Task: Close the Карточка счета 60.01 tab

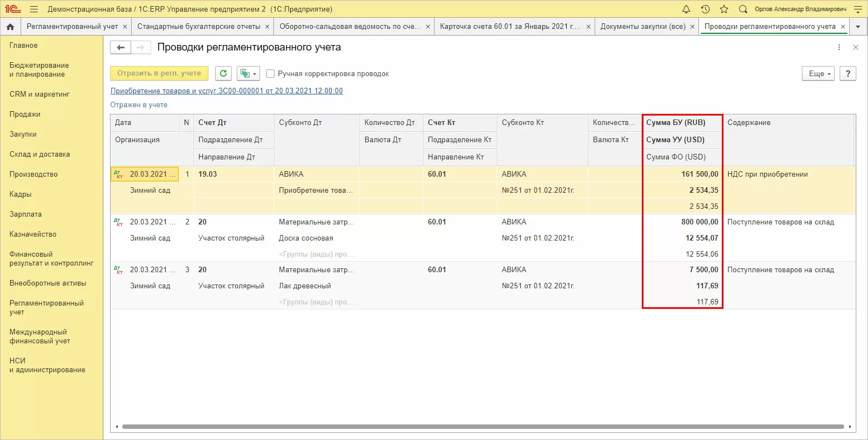Action: tap(587, 27)
